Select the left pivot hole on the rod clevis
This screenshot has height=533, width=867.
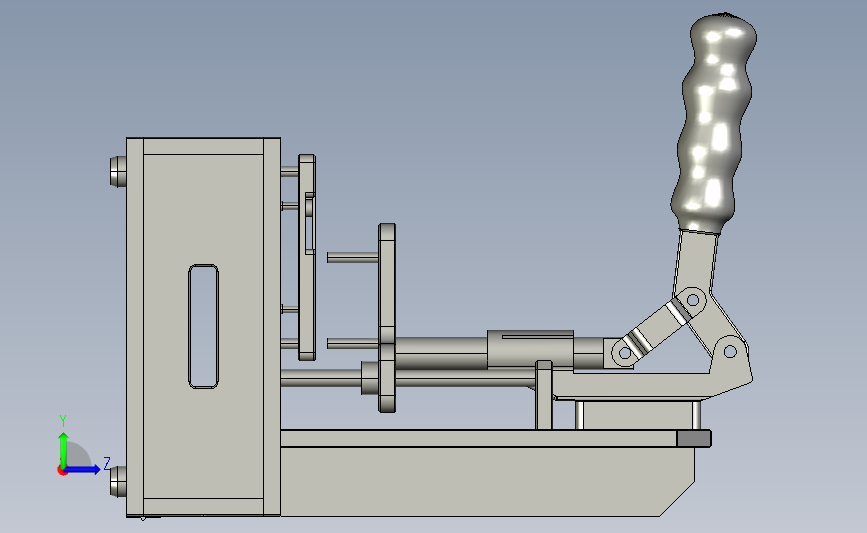click(625, 352)
